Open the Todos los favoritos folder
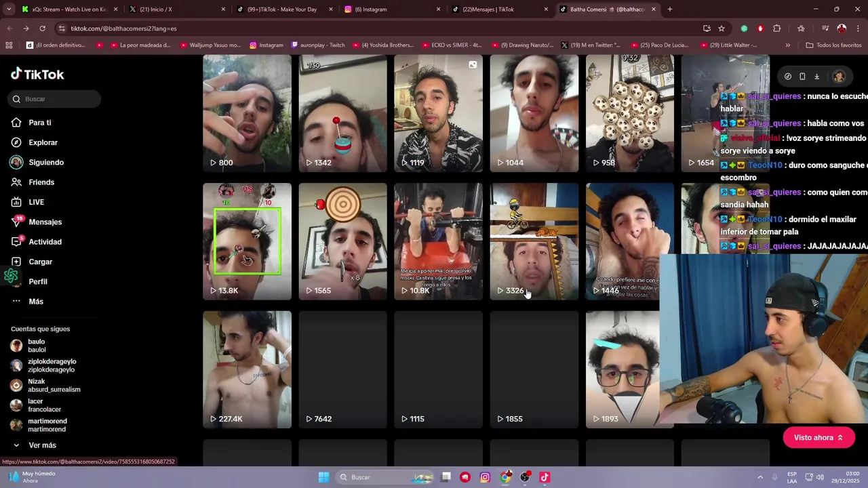This screenshot has width=868, height=488. [x=833, y=45]
